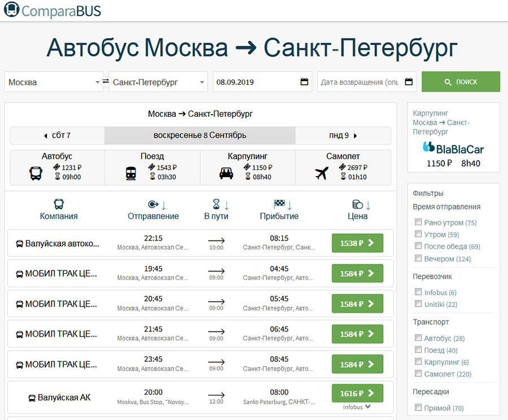
Task: Select the carpooling car icon
Action: pyautogui.click(x=226, y=173)
